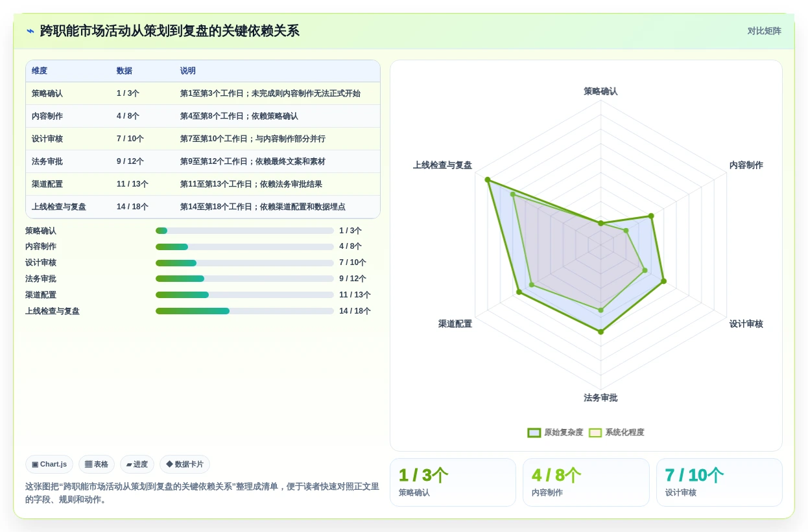
Task: Click description 第11至第13个工作日；依赖法务审批结果
Action: [x=251, y=184]
